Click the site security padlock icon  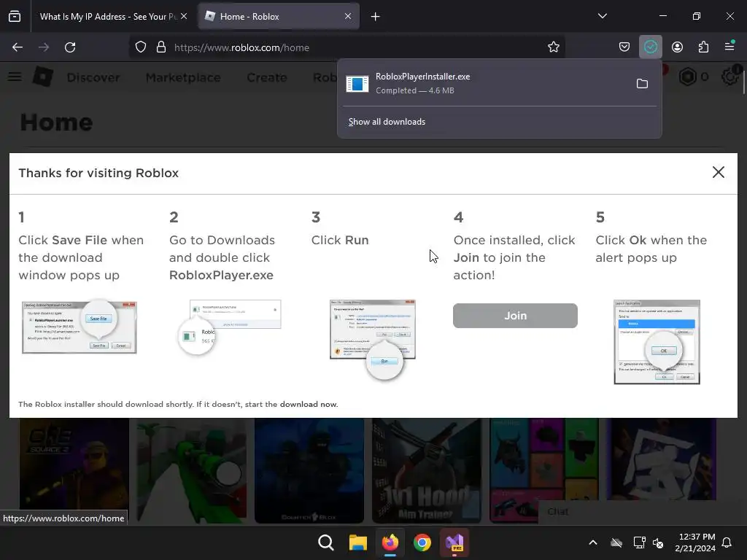[x=161, y=47]
